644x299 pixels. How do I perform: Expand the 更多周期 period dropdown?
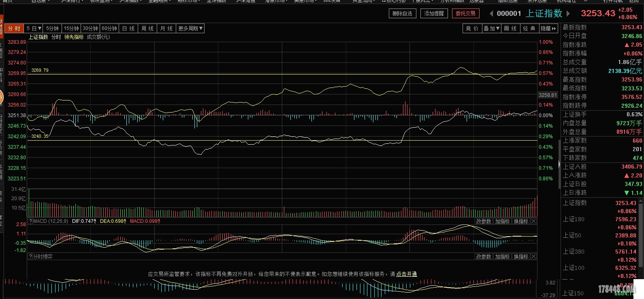pos(190,28)
